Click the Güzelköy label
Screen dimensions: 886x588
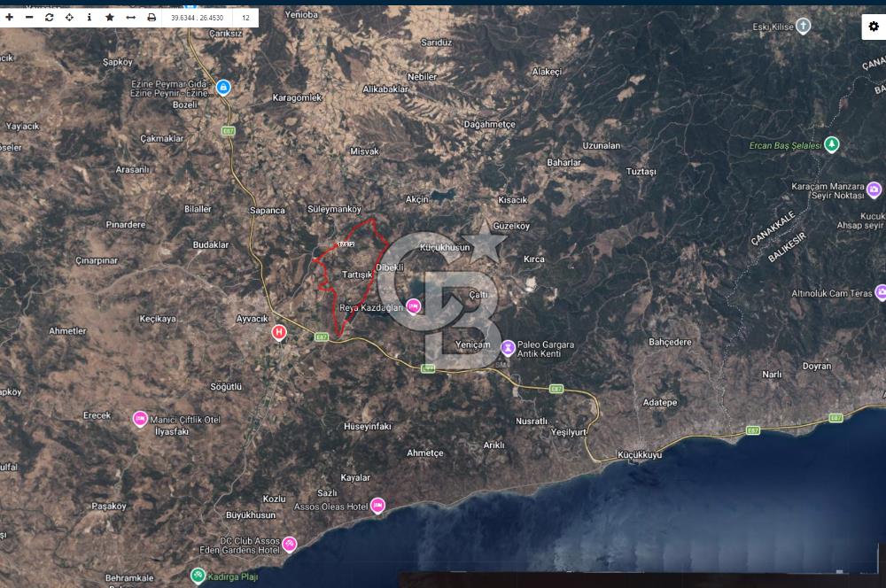[511, 226]
